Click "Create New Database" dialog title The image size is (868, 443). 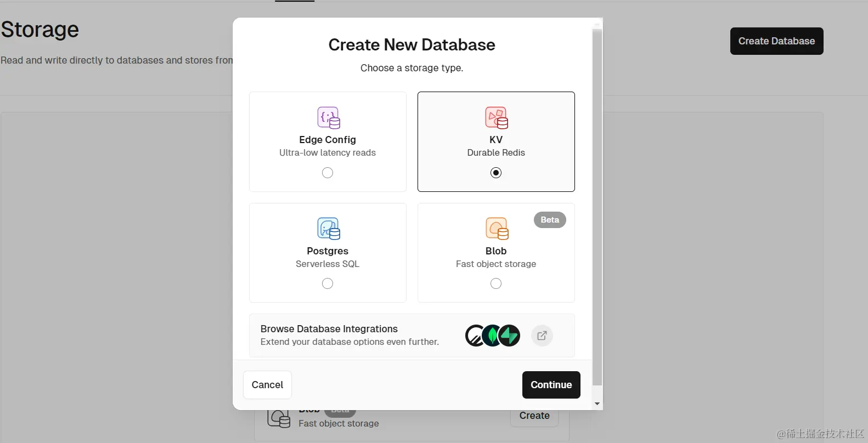point(412,45)
